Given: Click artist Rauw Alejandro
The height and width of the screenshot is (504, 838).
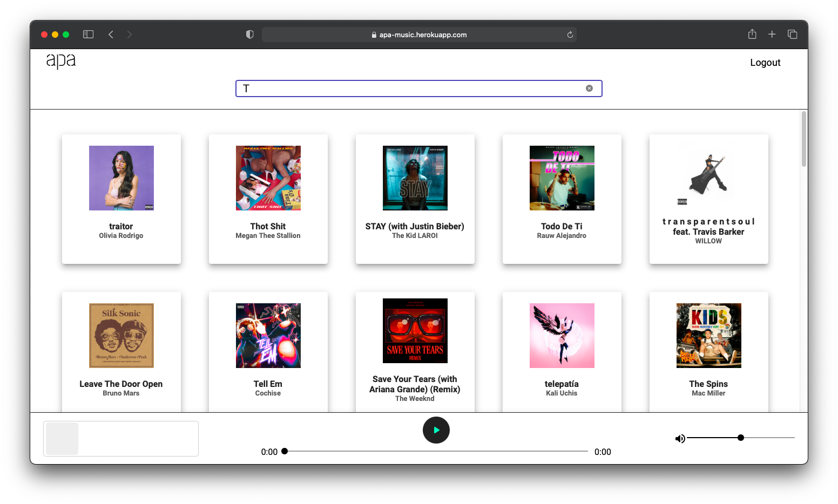Looking at the screenshot, I should coord(562,236).
